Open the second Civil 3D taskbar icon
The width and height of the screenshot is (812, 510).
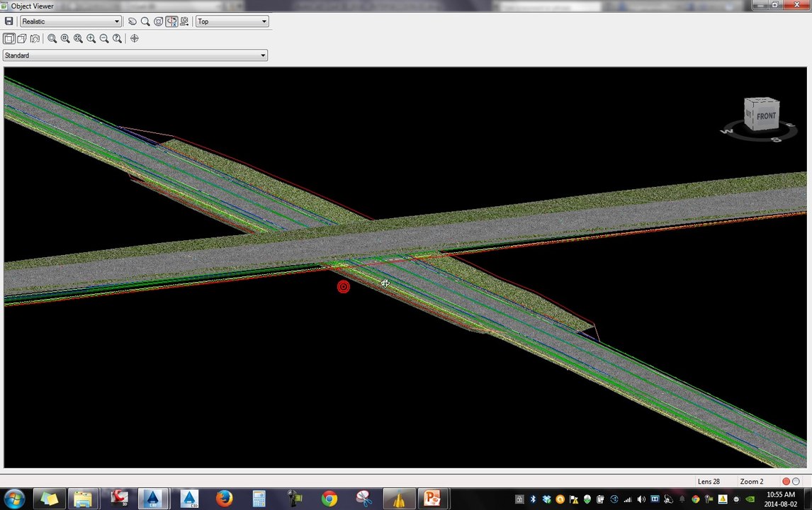click(189, 499)
